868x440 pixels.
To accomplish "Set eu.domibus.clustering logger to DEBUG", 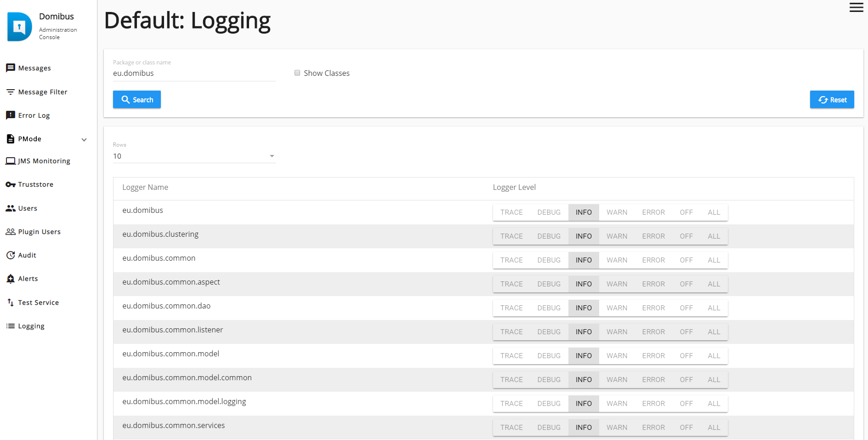I will click(x=549, y=236).
